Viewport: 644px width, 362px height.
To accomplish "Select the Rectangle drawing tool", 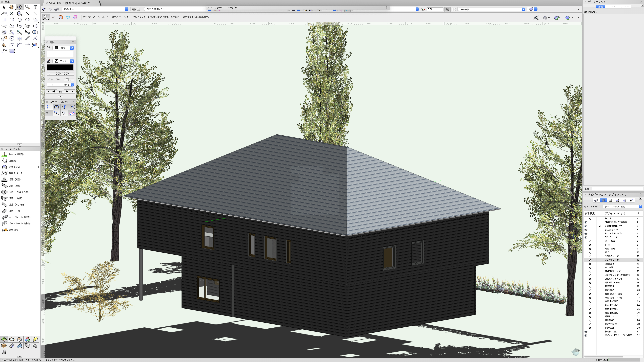I will (4, 20).
